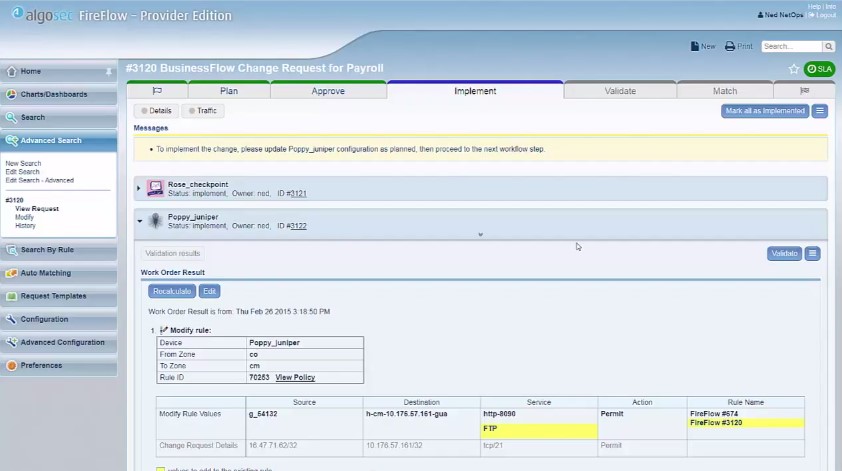842x471 pixels.
Task: Click the algosec logo
Action: (42, 15)
